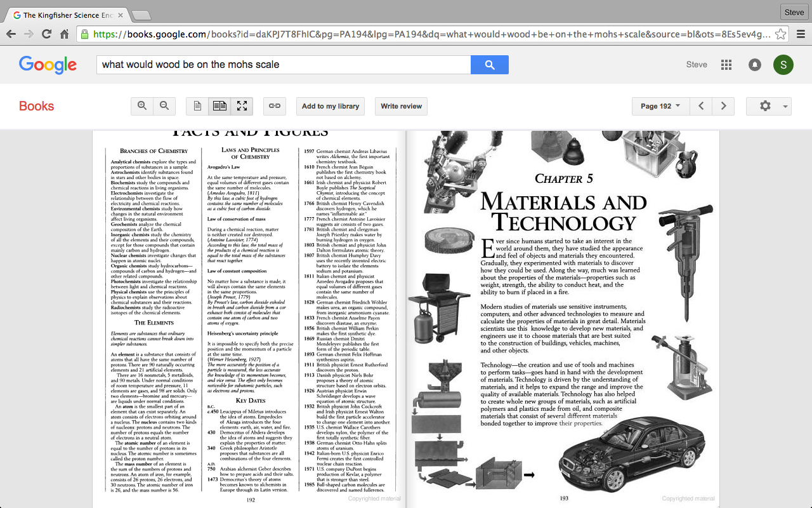This screenshot has height=508, width=812.
Task: Click the secure padlock icon
Action: coord(84,34)
